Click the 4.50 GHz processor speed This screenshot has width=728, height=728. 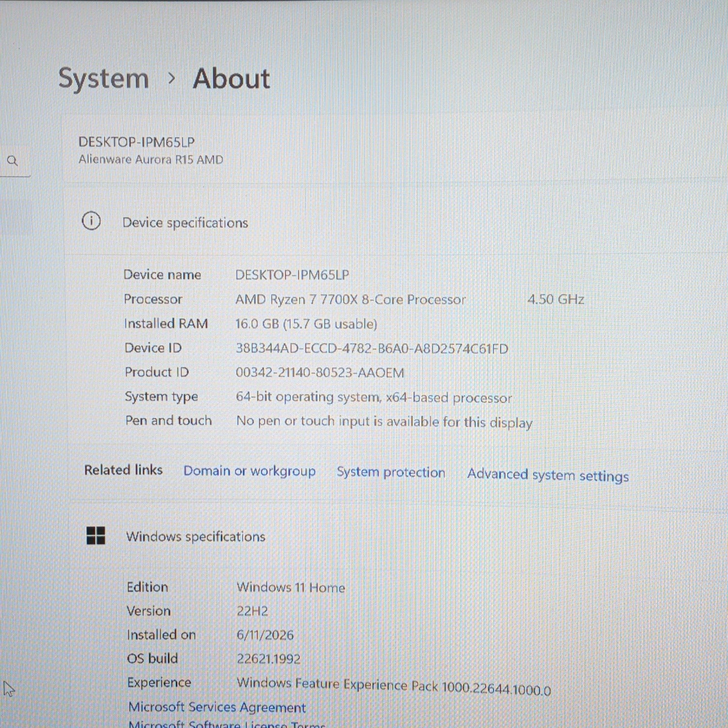tap(556, 299)
